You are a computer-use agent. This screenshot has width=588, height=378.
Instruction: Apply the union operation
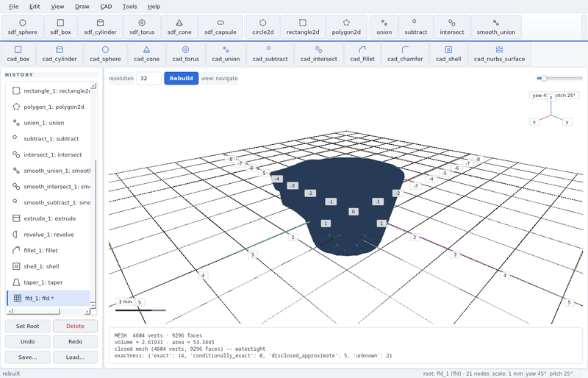[x=384, y=27]
